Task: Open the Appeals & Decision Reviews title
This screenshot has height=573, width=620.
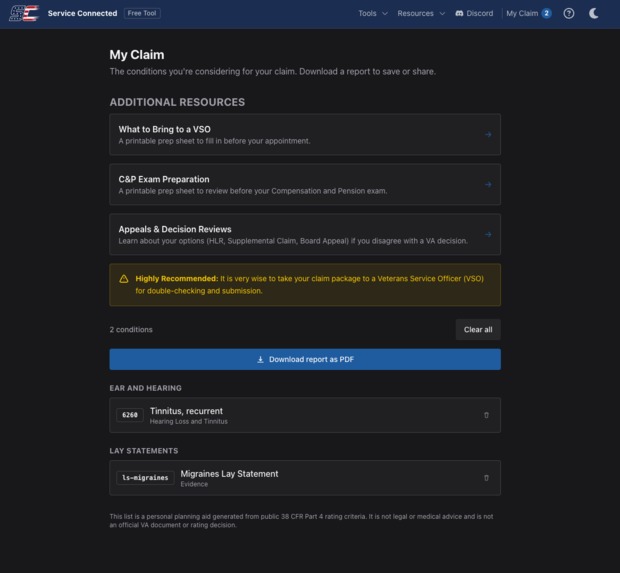Action: (x=175, y=229)
